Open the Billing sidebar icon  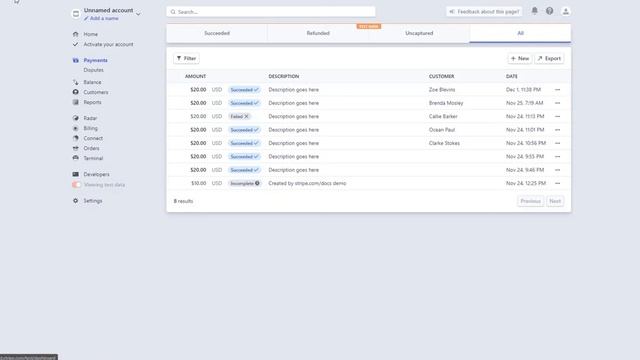pyautogui.click(x=76, y=129)
